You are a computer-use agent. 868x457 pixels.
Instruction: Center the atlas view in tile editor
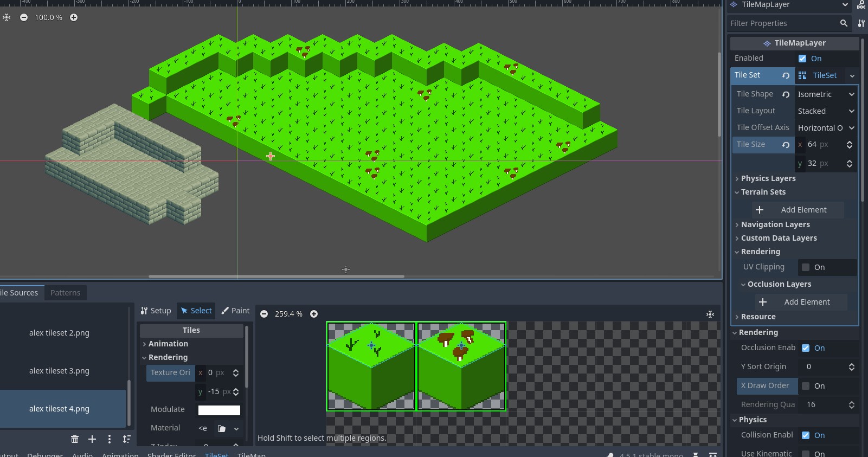click(x=710, y=314)
